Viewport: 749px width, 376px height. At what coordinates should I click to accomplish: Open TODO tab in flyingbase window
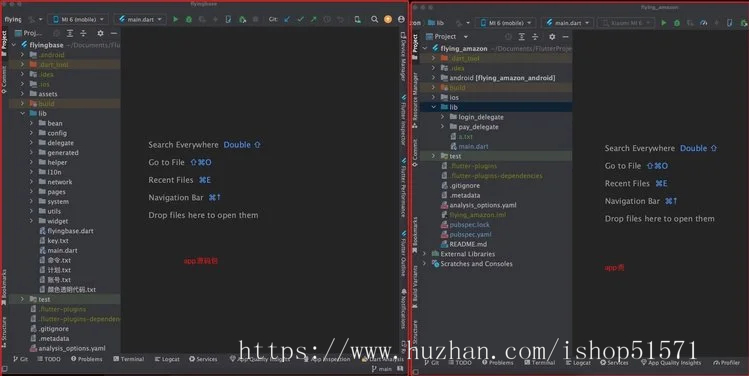tap(49, 359)
